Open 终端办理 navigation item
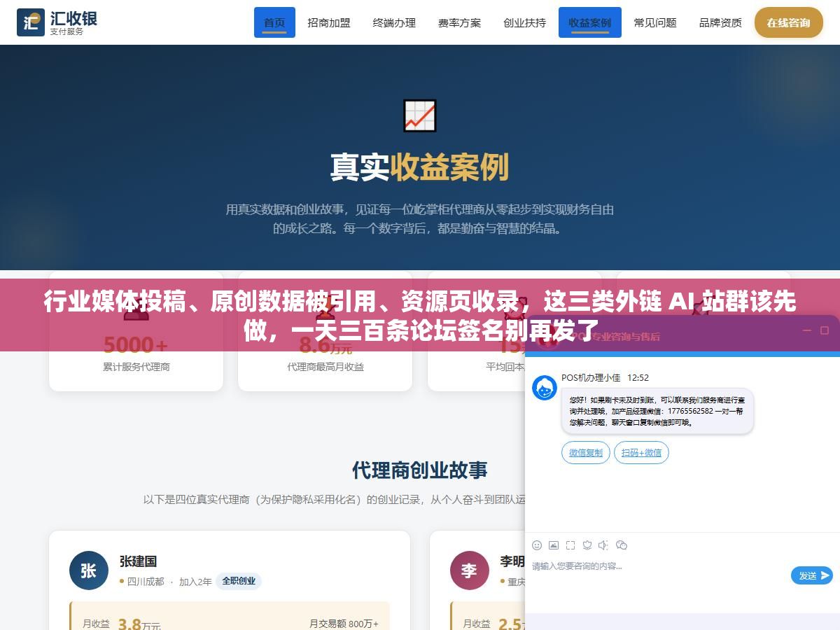This screenshot has width=840, height=630. click(394, 22)
